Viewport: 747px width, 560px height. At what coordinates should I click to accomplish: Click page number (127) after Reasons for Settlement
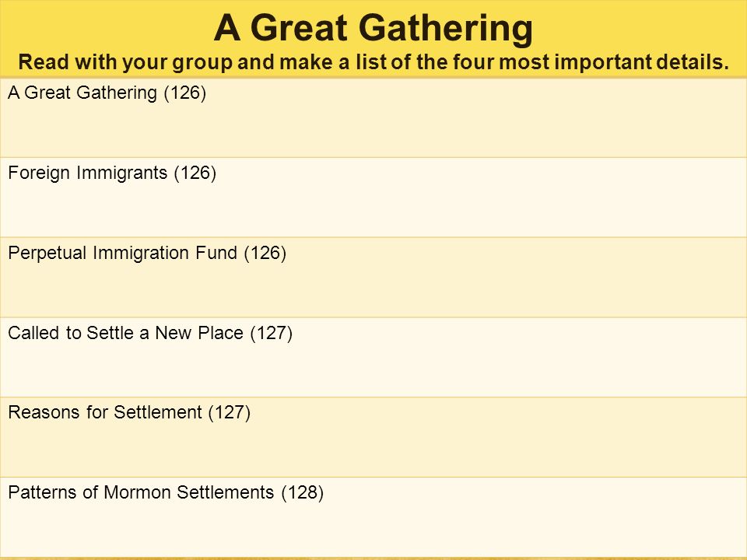click(x=229, y=412)
